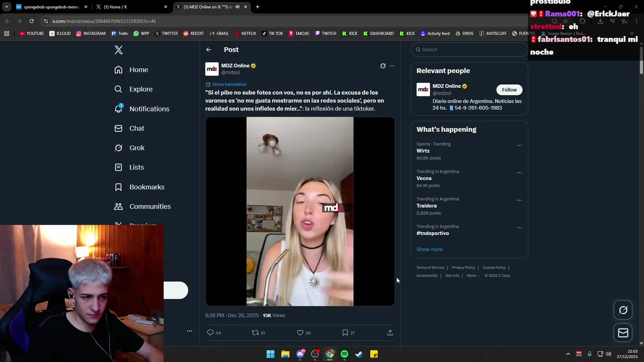Like the post with 39 likes

pos(303,332)
